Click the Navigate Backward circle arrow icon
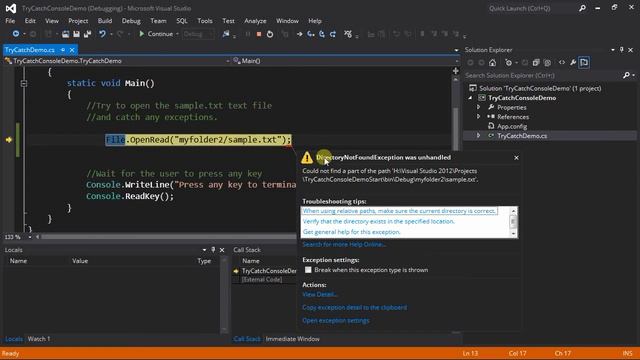Screen dimensions: 640x360 [x=16, y=34]
